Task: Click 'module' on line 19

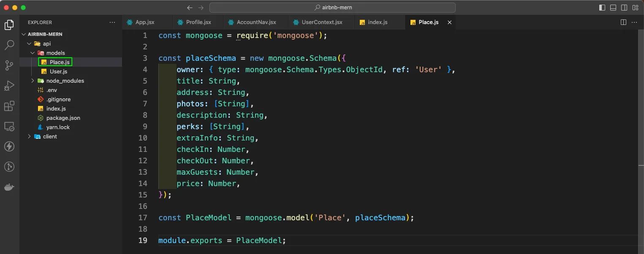Action: click(x=172, y=240)
